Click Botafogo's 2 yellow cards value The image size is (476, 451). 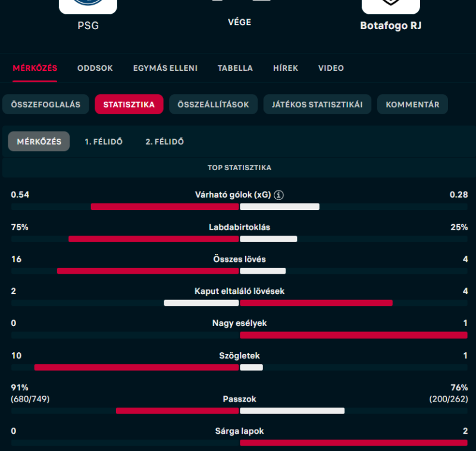(465, 431)
